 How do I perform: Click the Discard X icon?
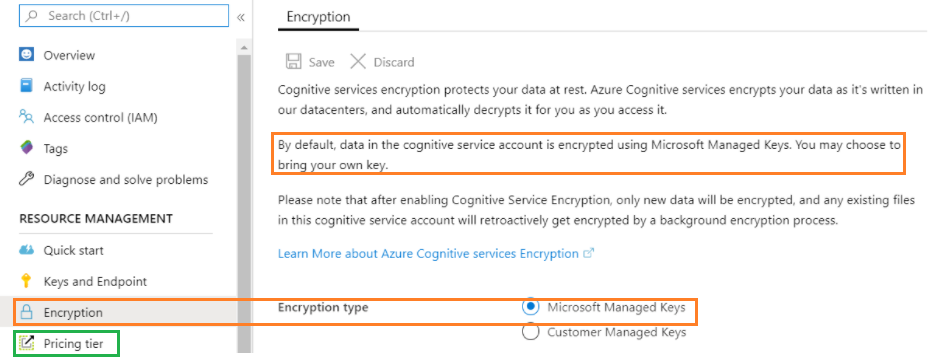pyautogui.click(x=358, y=62)
